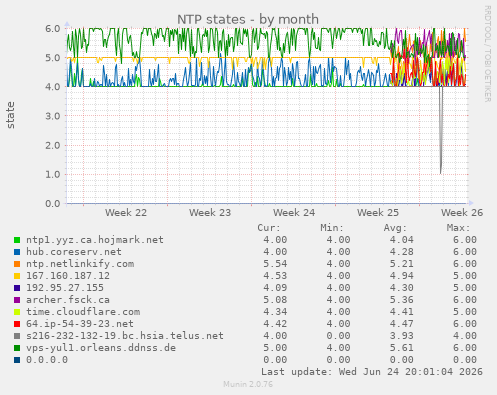Select legend label s216-232-132-19.bc.hsia.telus.net
The height and width of the screenshot is (395, 497).
[125, 336]
